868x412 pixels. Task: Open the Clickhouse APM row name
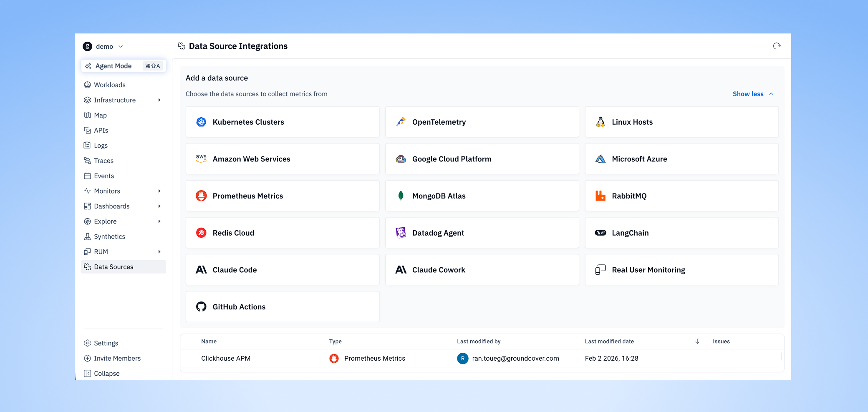pos(226,358)
